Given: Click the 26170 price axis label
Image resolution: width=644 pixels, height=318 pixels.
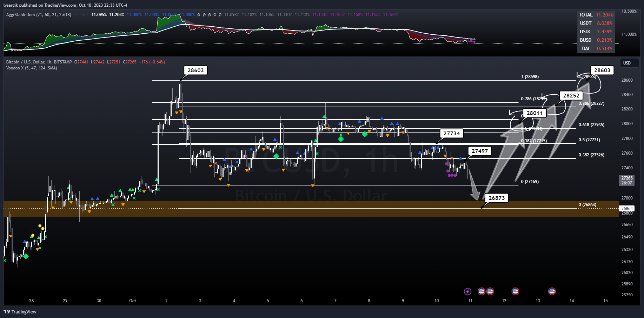Looking at the screenshot, I should [627, 262].
